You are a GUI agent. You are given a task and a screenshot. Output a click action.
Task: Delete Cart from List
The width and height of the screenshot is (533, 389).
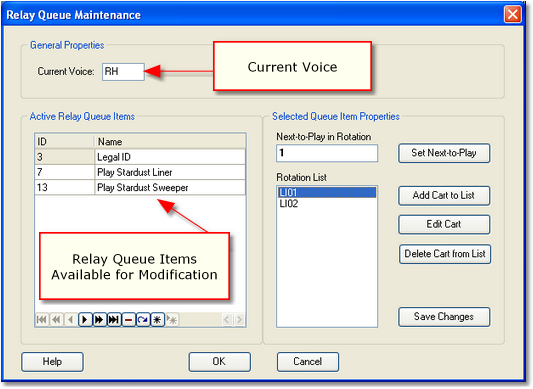(445, 254)
